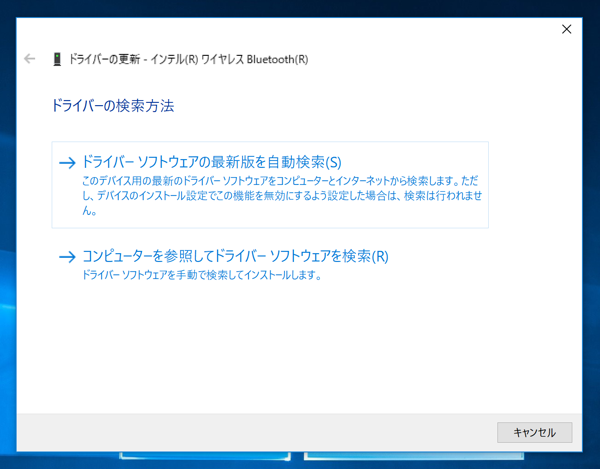
Task: Click the back arrow in dialog header
Action: click(x=29, y=59)
